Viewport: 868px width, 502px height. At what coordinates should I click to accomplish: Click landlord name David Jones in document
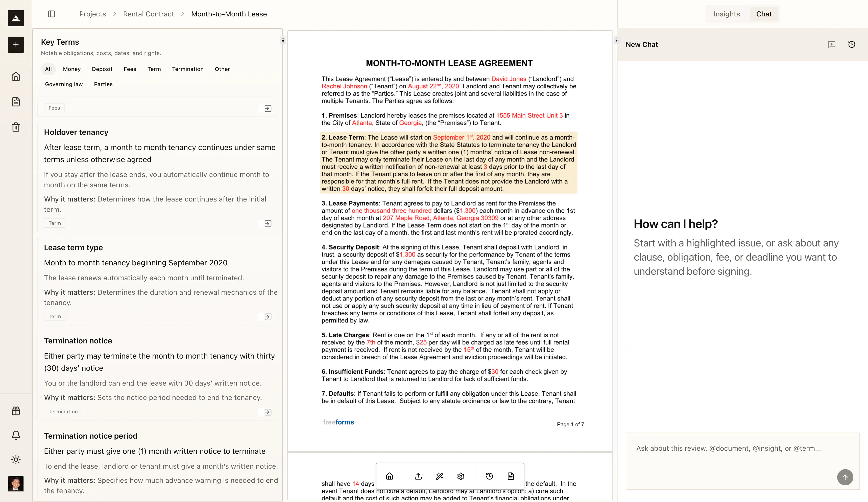[509, 79]
